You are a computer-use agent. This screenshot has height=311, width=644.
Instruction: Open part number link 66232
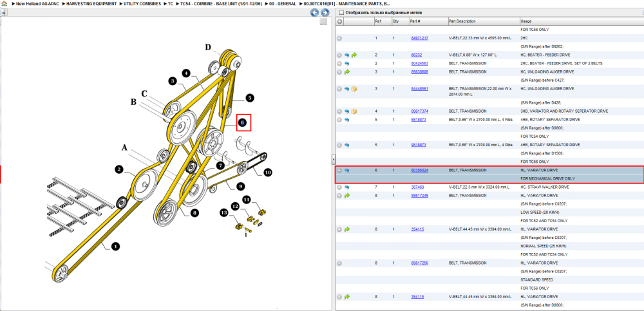417,55
